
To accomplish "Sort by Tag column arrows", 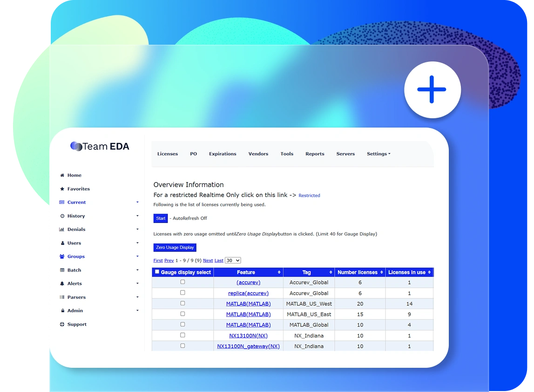I will [331, 272].
